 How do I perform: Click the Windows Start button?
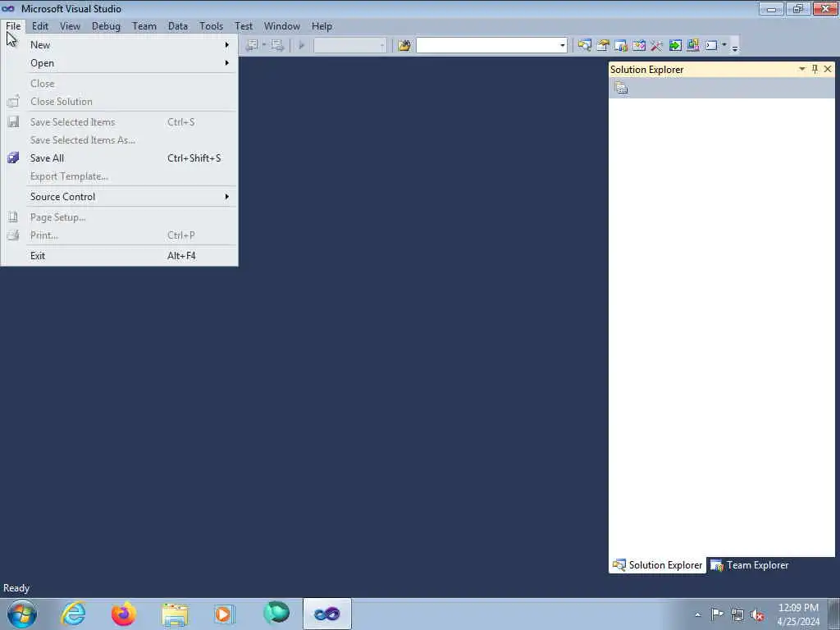(x=22, y=614)
